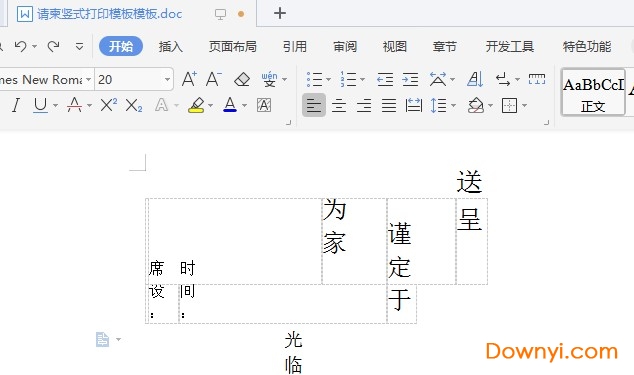Expand the font color dropdown arrow

[244, 106]
